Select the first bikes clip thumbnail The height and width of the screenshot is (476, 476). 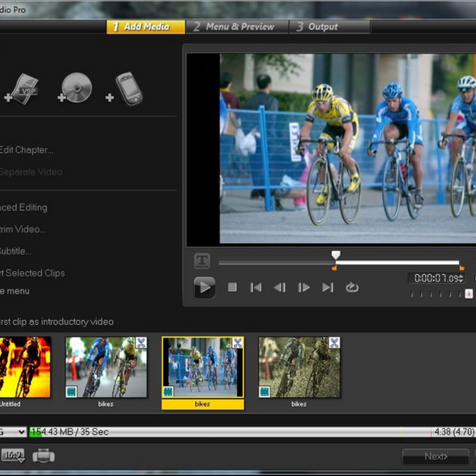(x=106, y=367)
